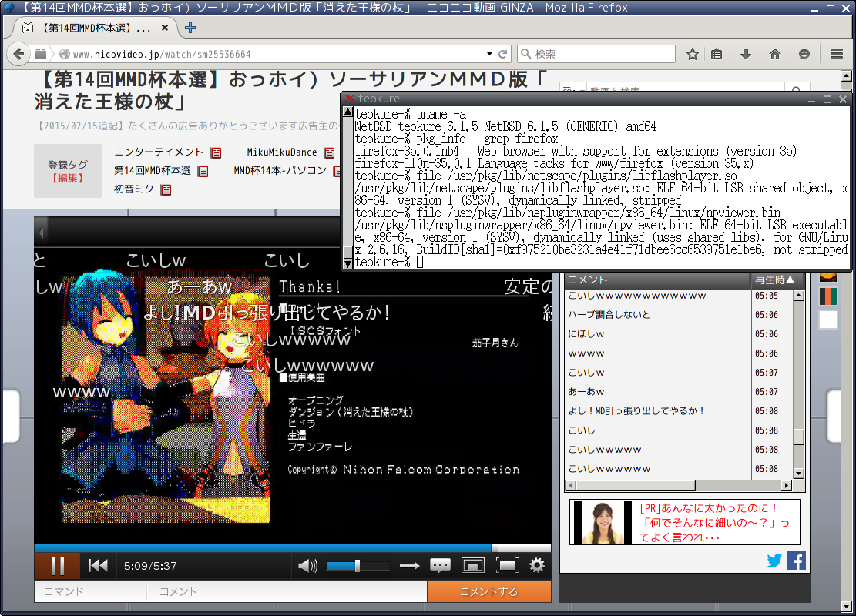The image size is (856, 616).
Task: Click the 編集 tag edit link
Action: click(x=68, y=179)
